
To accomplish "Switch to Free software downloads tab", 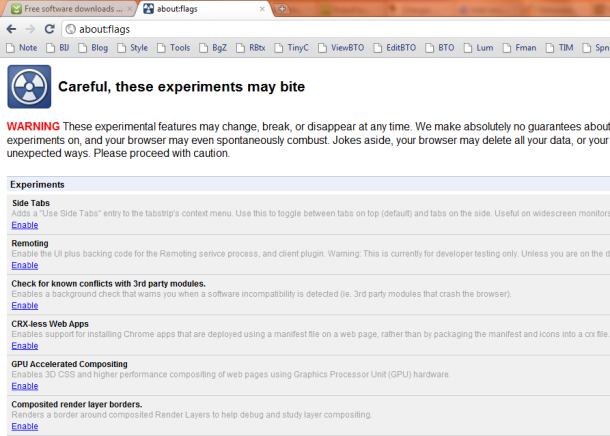I will (68, 9).
